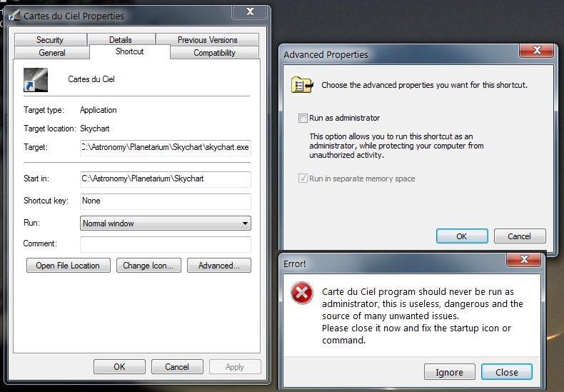Click the 'Application' target type text
Screen dimensions: 564x392
pyautogui.click(x=99, y=110)
